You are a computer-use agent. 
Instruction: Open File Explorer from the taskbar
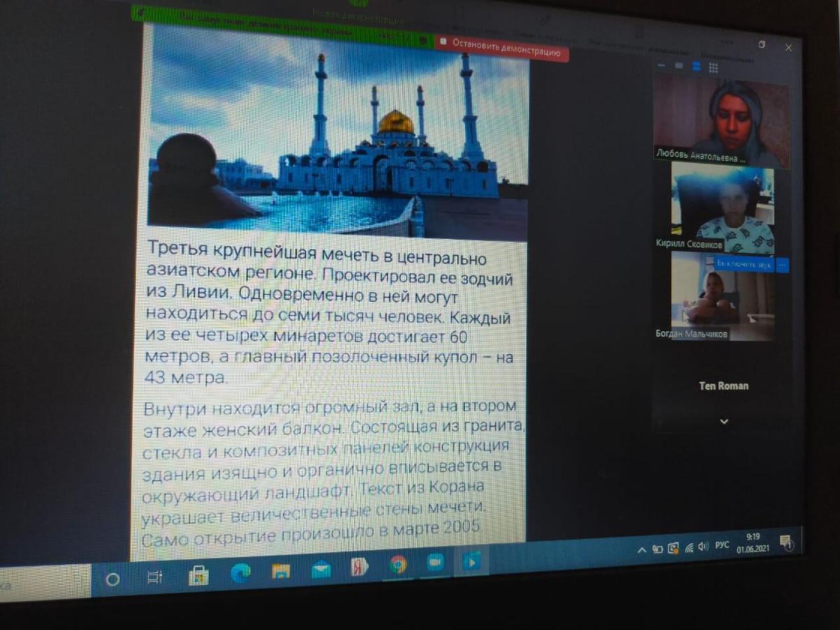(281, 572)
